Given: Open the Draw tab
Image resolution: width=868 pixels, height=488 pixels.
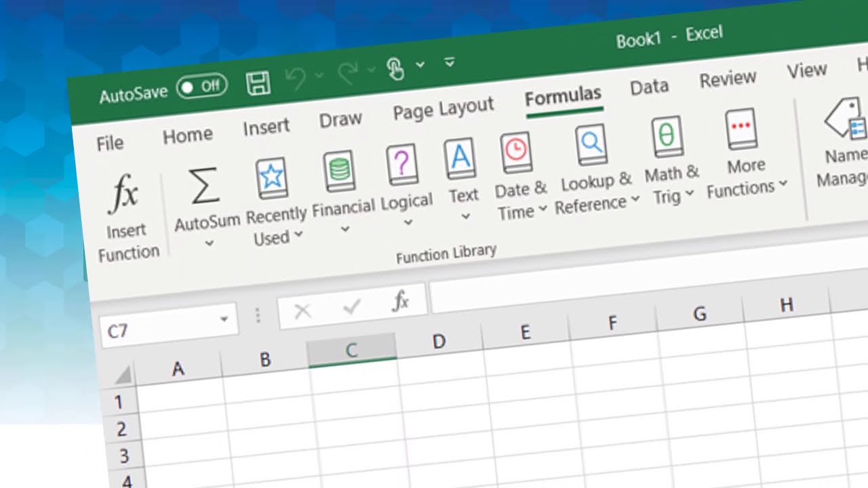Looking at the screenshot, I should 340,120.
